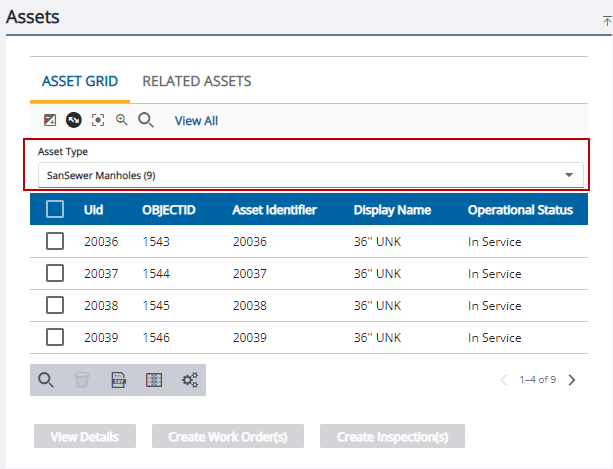The width and height of the screenshot is (613, 469).
Task: Switch to the Related Assets tab
Action: [197, 81]
